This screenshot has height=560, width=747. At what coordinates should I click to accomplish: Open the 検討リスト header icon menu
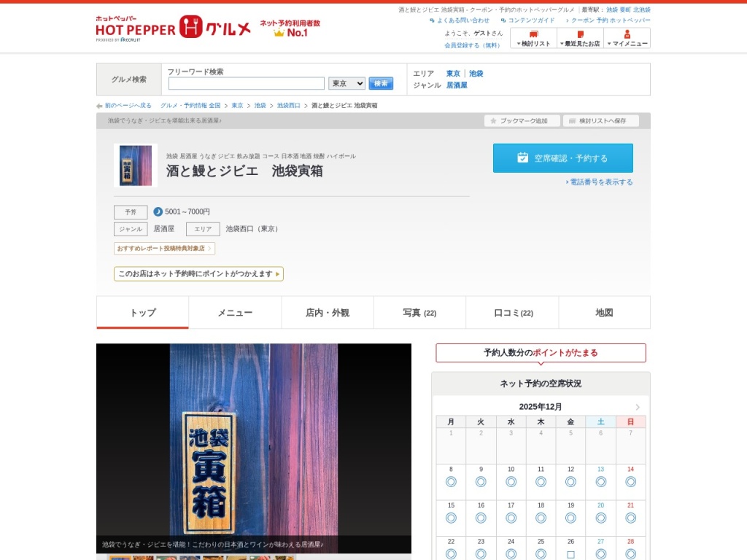tap(533, 38)
